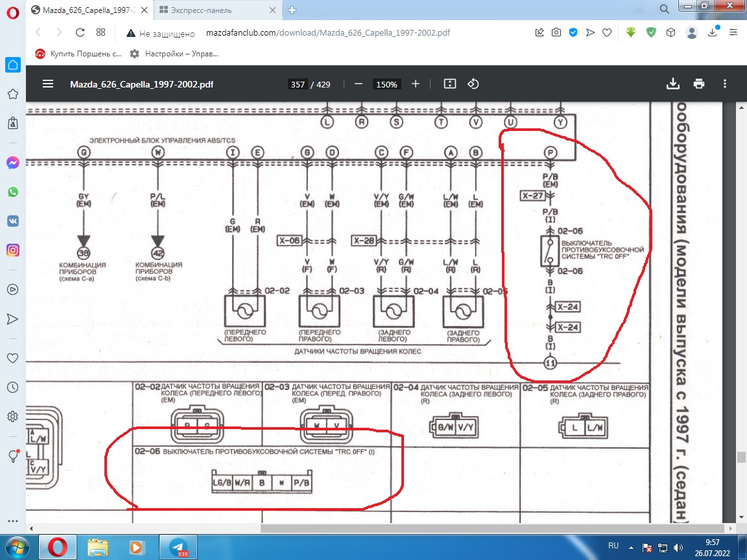Download the PDF from the viewer toolbar
The height and width of the screenshot is (560, 747).
coord(672,84)
